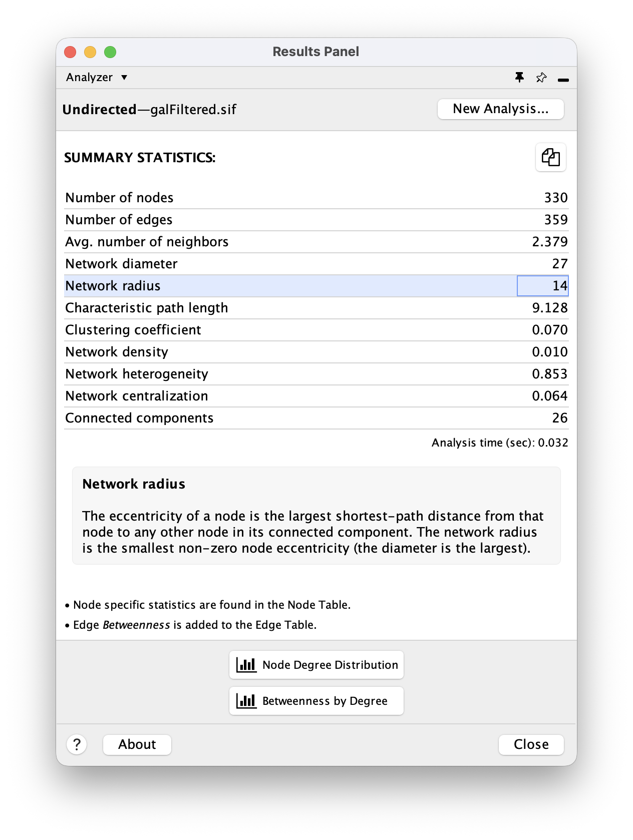Select the Characteristic path length row

(x=316, y=308)
